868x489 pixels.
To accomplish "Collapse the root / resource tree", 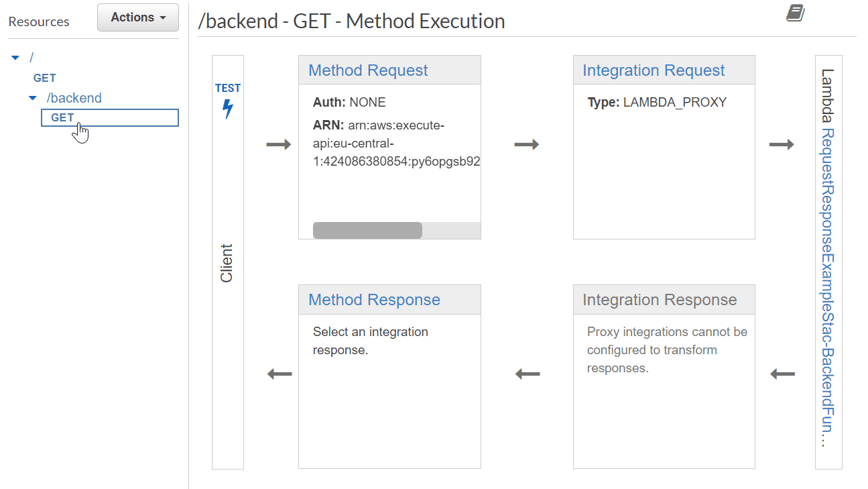I will [x=15, y=58].
